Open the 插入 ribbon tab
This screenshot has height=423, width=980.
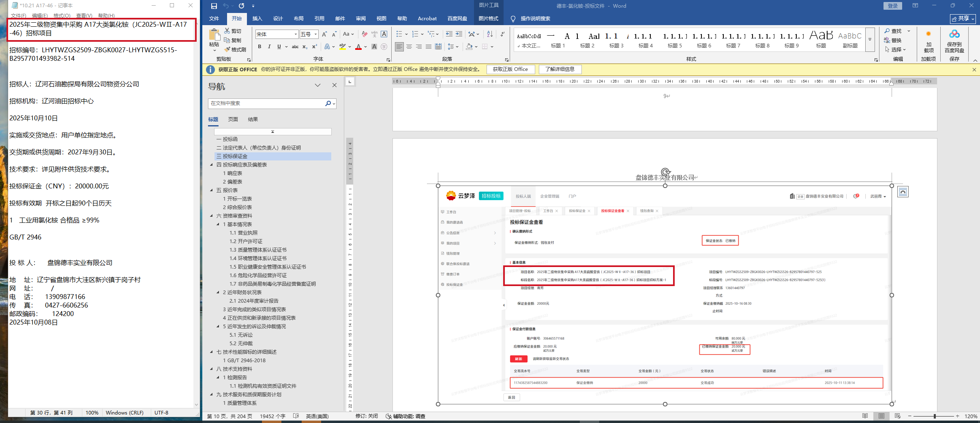[257, 18]
